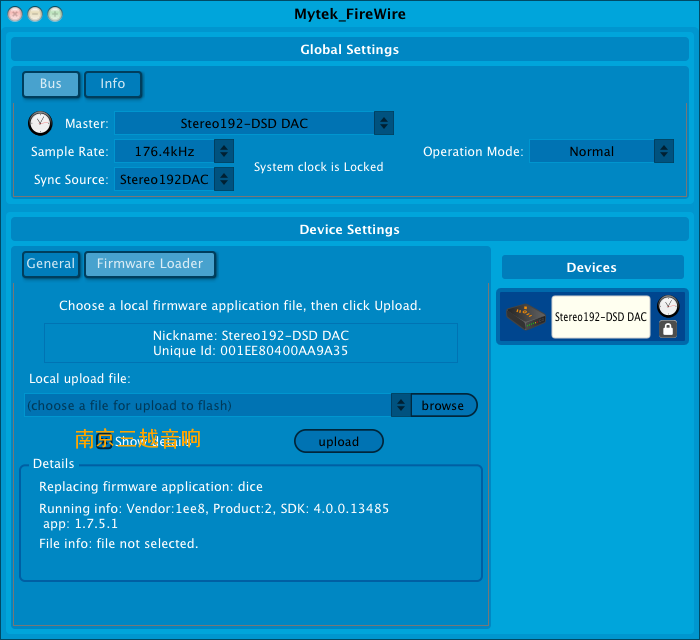Select the Stereo192-DSD DAC device name
The image size is (700, 640).
coord(600,317)
